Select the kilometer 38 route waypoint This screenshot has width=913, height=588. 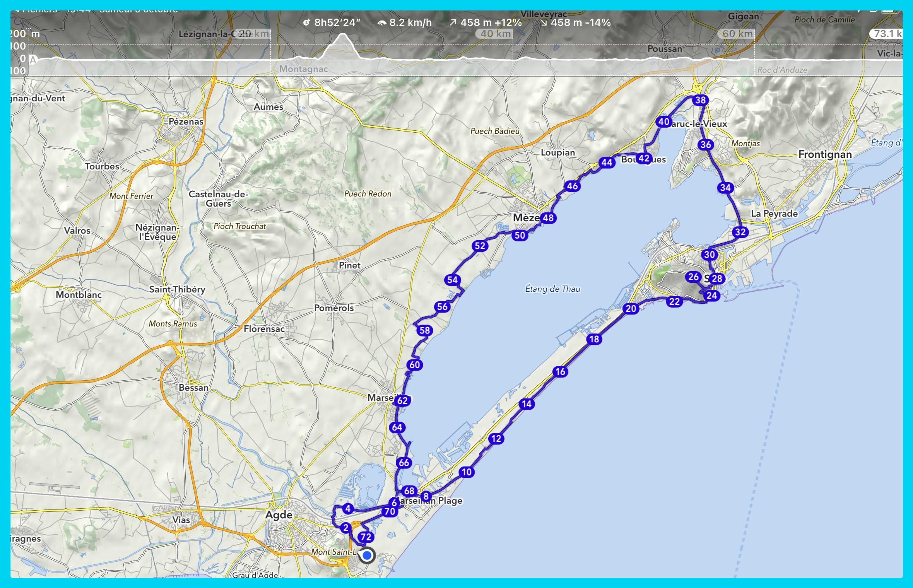(700, 101)
